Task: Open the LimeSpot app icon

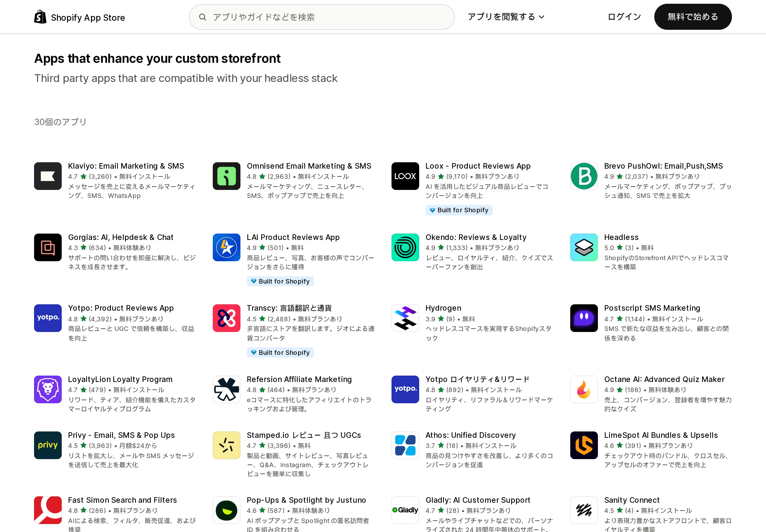Action: [584, 445]
